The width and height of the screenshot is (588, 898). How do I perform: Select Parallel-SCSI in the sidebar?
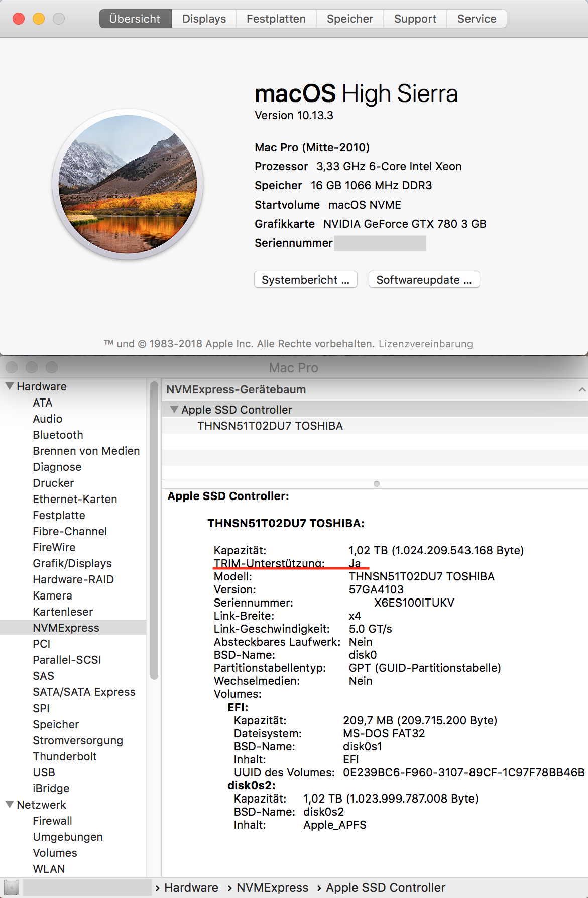pyautogui.click(x=67, y=660)
